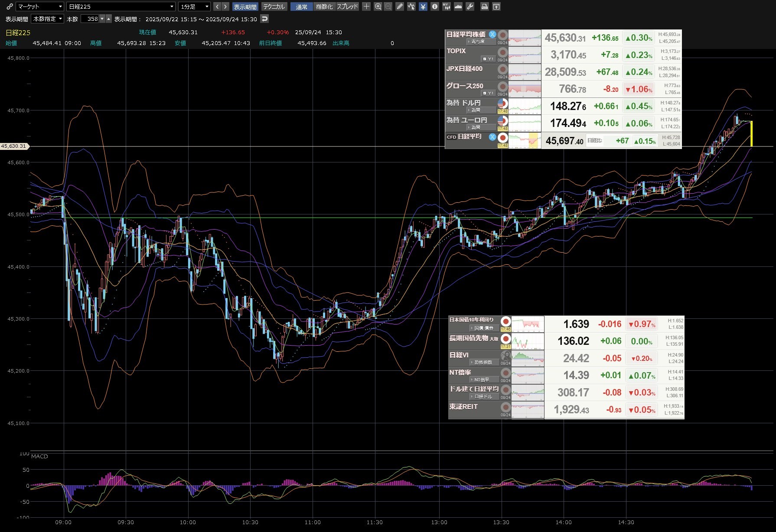
Task: Click the chain link icon
Action: [10, 6]
